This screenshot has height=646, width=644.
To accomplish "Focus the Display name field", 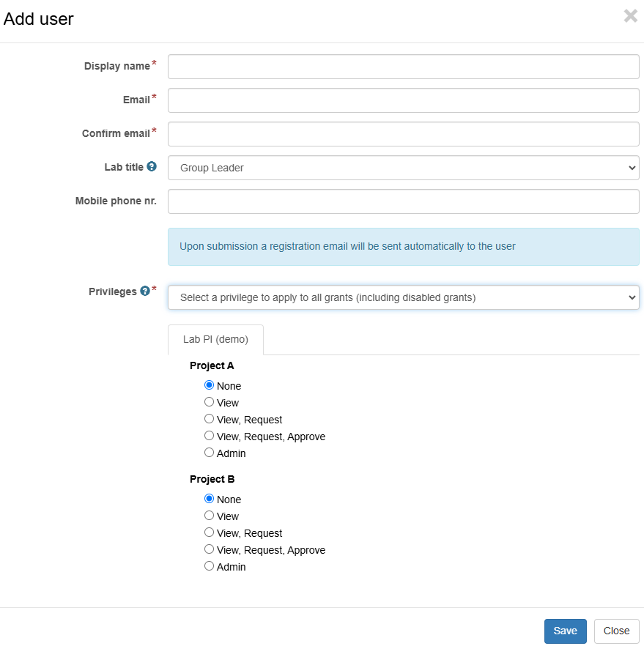I will pyautogui.click(x=404, y=67).
